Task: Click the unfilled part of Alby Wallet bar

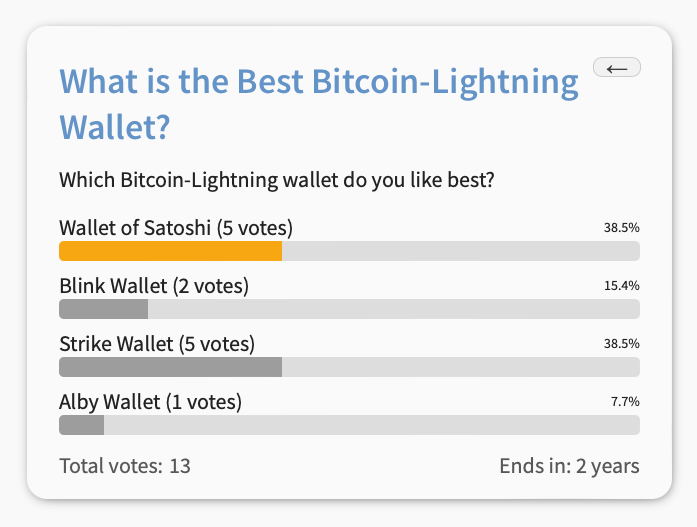Action: tap(370, 425)
